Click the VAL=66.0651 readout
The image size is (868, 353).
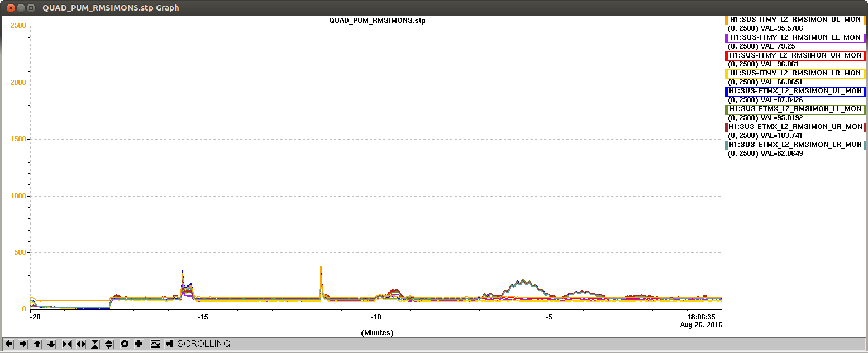pos(782,82)
